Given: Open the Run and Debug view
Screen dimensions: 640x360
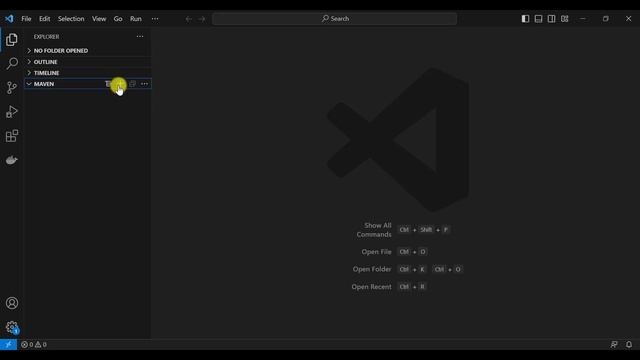Looking at the screenshot, I should [12, 111].
